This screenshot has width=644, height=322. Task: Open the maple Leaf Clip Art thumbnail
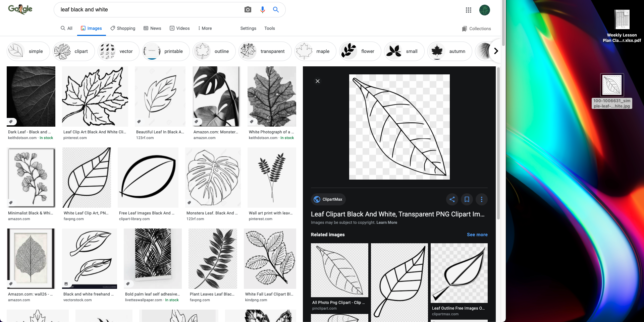click(x=95, y=96)
